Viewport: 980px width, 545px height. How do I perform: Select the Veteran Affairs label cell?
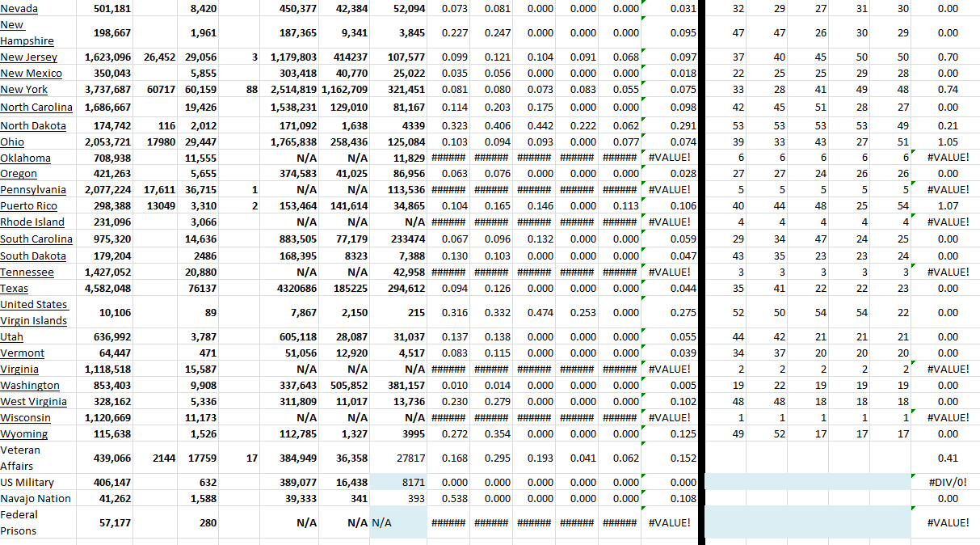[20, 458]
